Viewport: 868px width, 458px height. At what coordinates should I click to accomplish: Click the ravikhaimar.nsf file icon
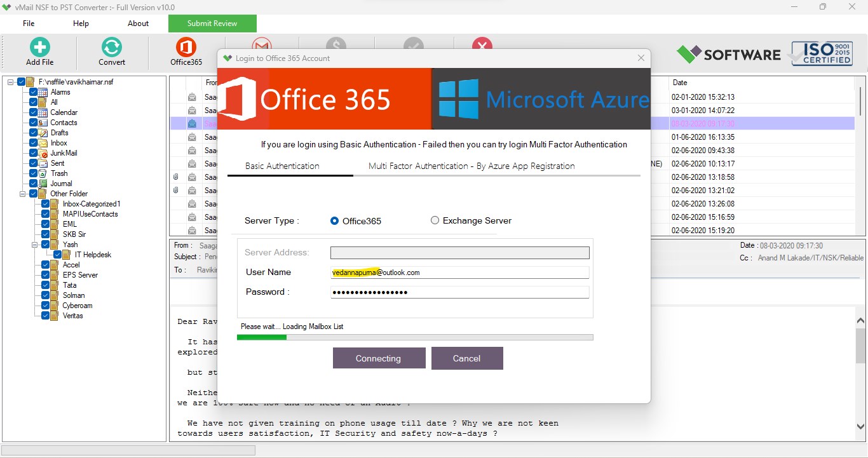(31, 82)
